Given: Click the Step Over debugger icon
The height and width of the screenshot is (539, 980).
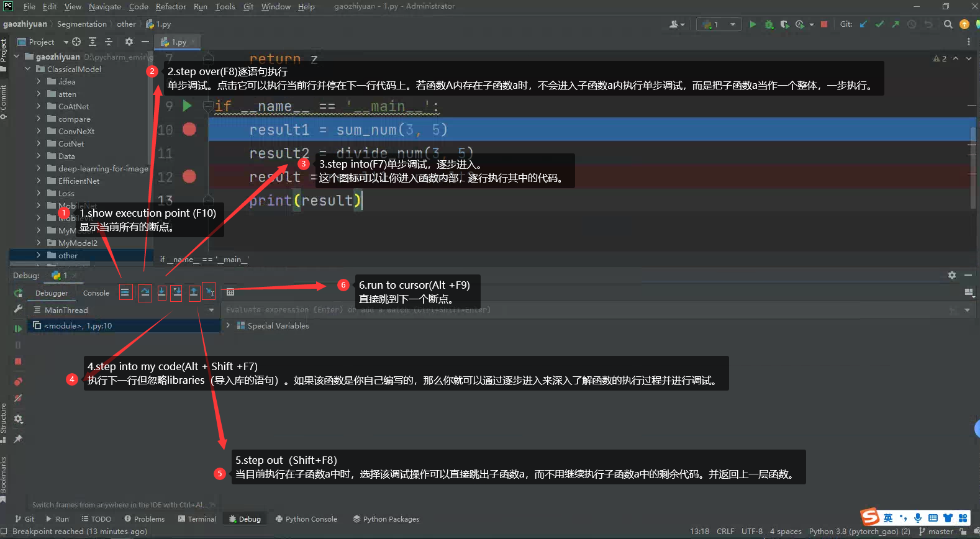Looking at the screenshot, I should 145,292.
